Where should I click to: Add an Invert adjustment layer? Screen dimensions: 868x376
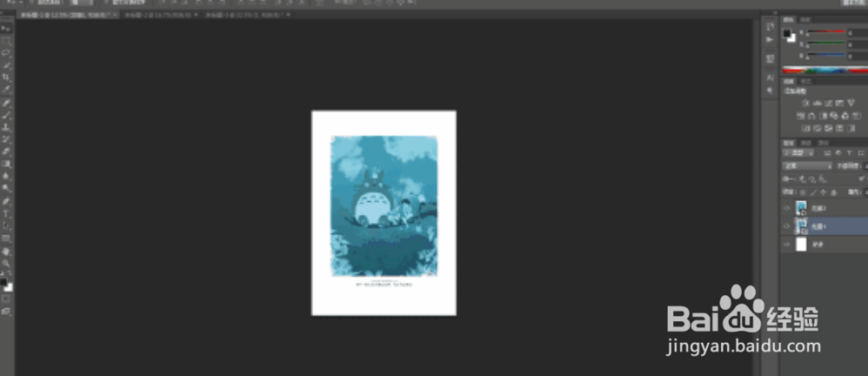pos(805,129)
